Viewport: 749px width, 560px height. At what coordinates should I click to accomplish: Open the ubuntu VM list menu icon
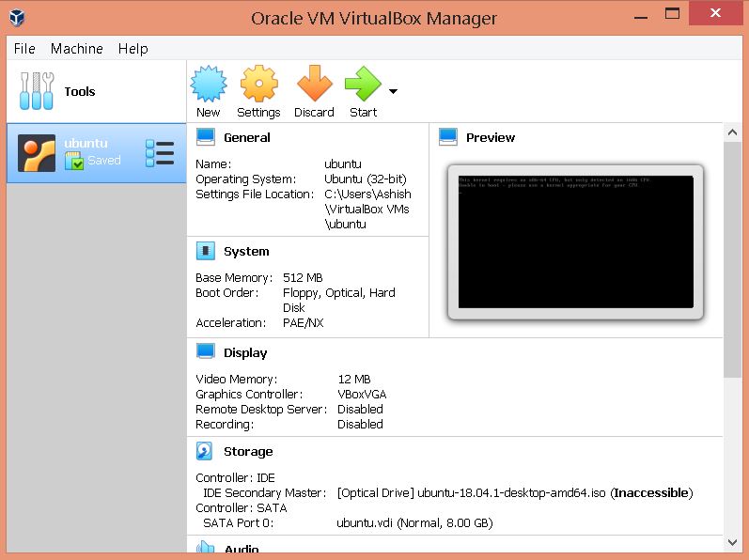(160, 153)
